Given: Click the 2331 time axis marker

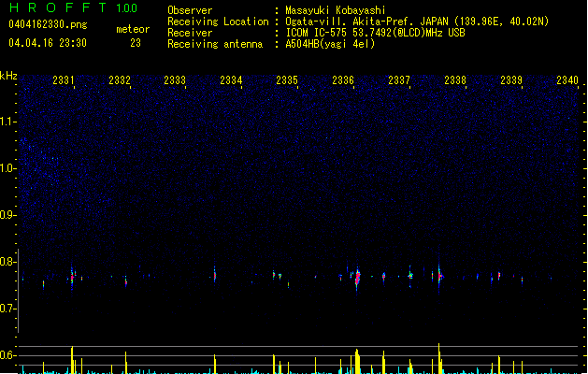Looking at the screenshot, I should point(64,80).
